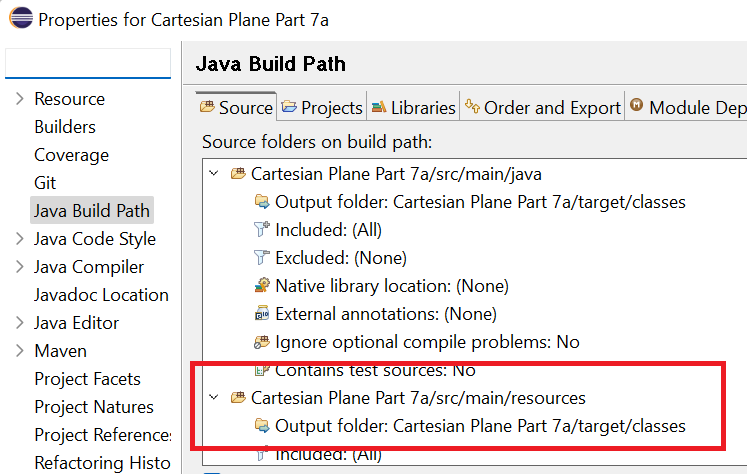Switch to the Libraries tab

click(x=413, y=107)
